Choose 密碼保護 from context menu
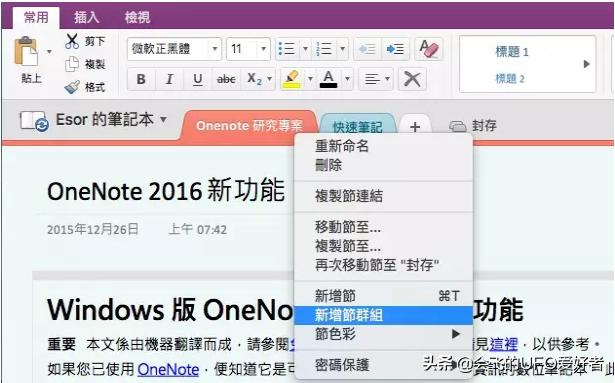615x383 pixels. click(x=384, y=365)
